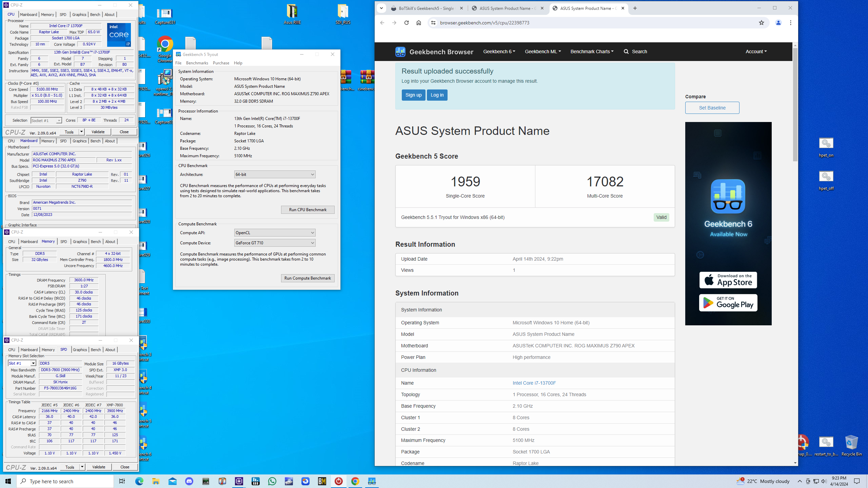Open Google Chrome desktop shortcut

click(x=165, y=49)
